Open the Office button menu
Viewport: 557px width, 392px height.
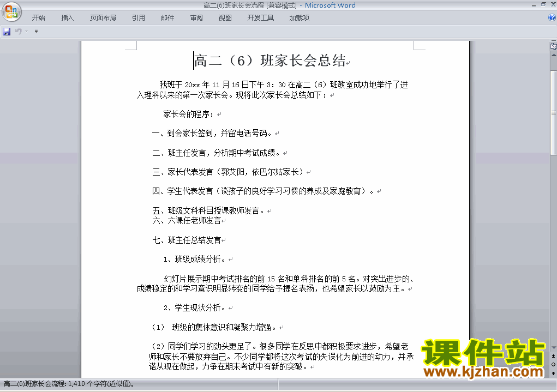coord(11,11)
